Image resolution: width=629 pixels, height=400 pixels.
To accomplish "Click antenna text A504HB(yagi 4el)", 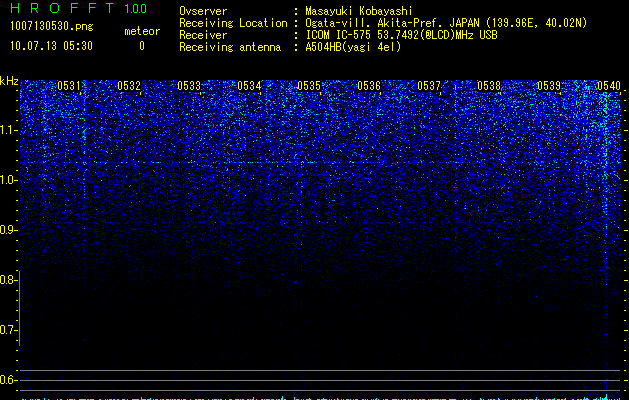I will click(x=353, y=47).
